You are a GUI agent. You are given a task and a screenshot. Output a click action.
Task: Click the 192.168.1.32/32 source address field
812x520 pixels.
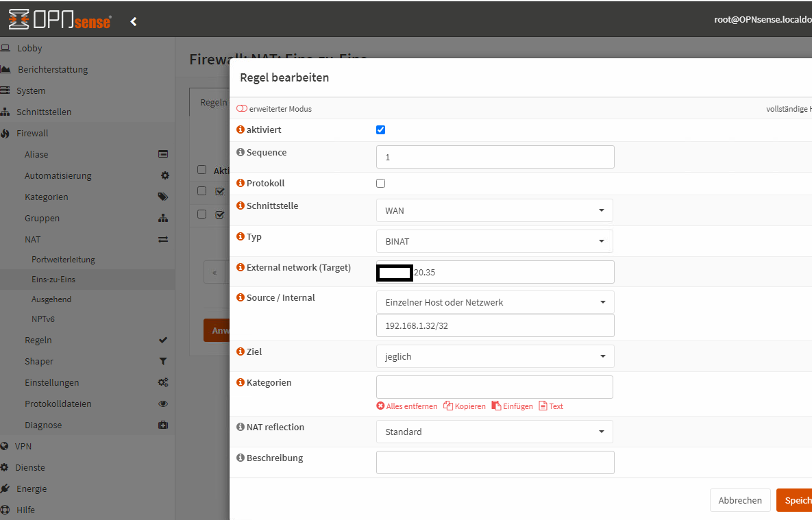point(495,326)
